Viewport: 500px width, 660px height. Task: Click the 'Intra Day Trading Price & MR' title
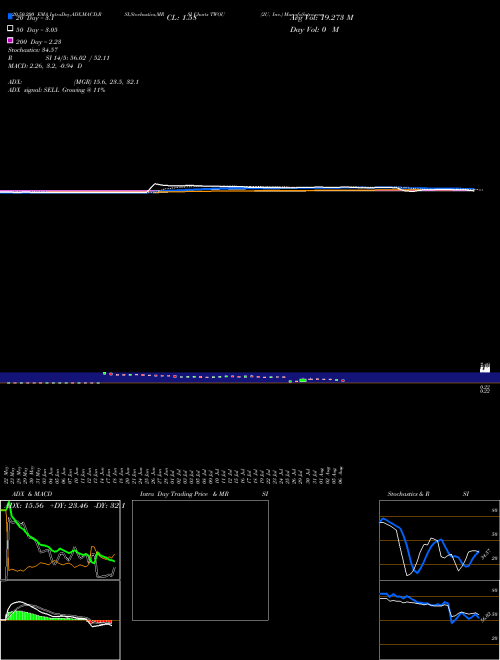tap(184, 494)
